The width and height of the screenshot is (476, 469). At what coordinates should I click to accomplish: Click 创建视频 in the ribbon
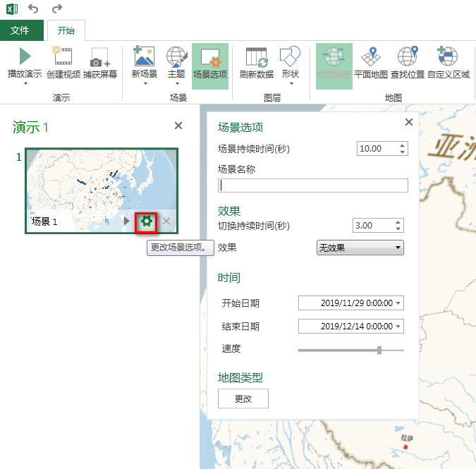click(x=63, y=63)
